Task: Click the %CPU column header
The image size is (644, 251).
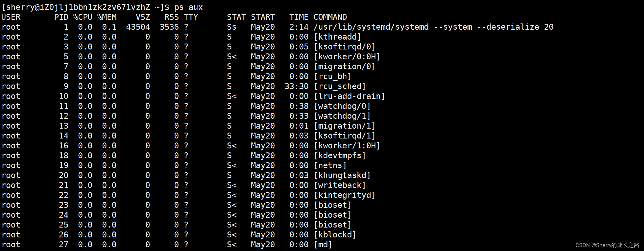Action: [x=83, y=17]
